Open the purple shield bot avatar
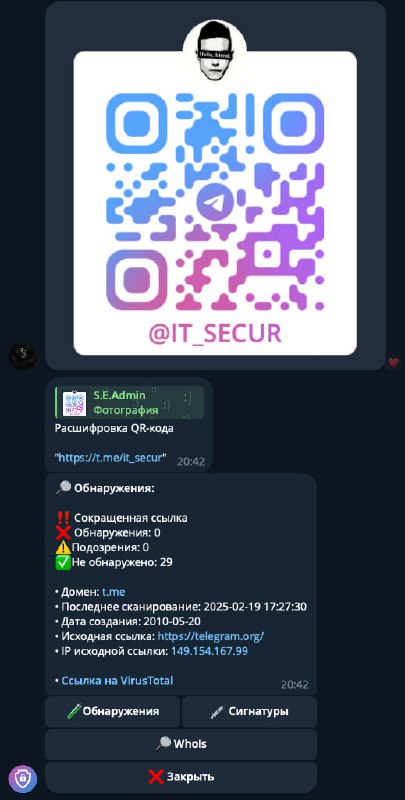The width and height of the screenshot is (405, 800). pyautogui.click(x=22, y=779)
